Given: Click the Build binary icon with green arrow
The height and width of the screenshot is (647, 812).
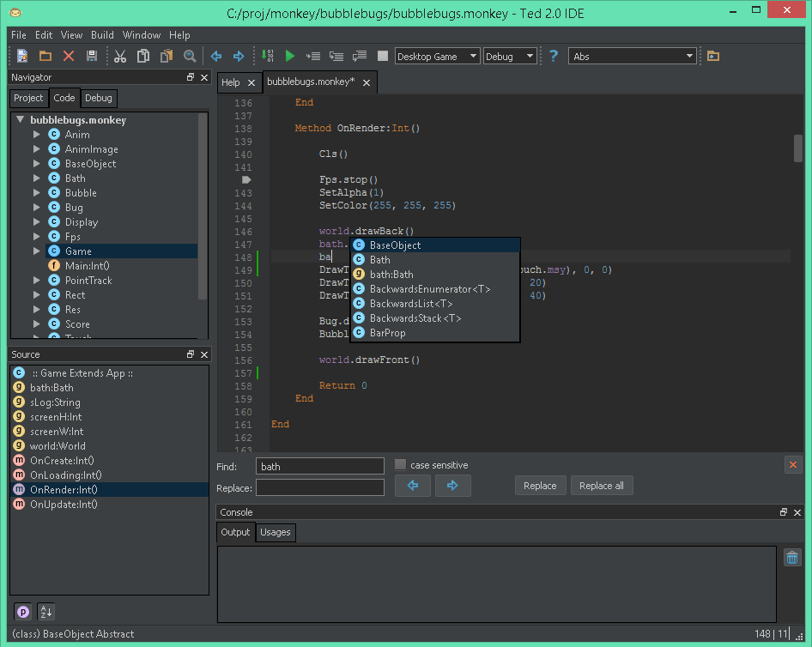Looking at the screenshot, I should pos(269,56).
